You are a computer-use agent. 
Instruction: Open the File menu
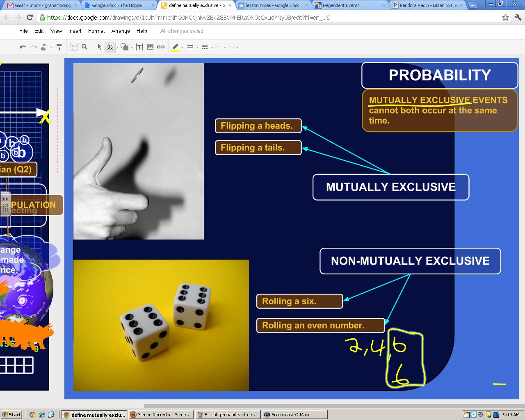coord(23,31)
